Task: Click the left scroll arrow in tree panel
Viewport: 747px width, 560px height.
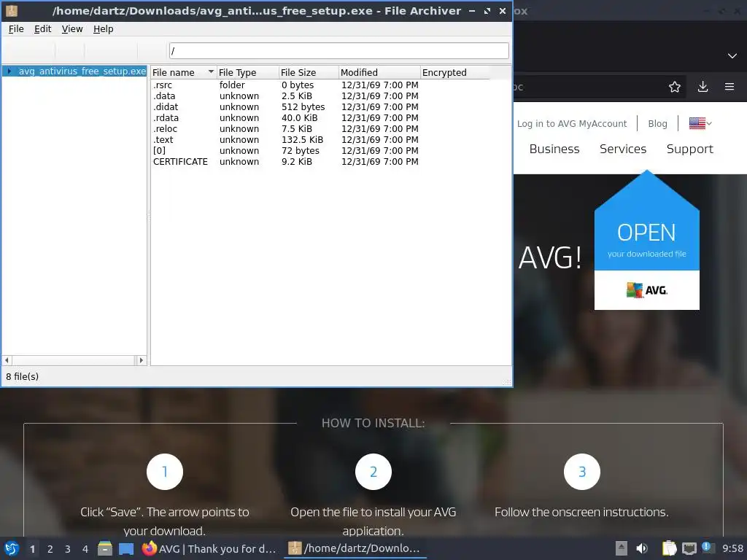Action: tap(7, 360)
